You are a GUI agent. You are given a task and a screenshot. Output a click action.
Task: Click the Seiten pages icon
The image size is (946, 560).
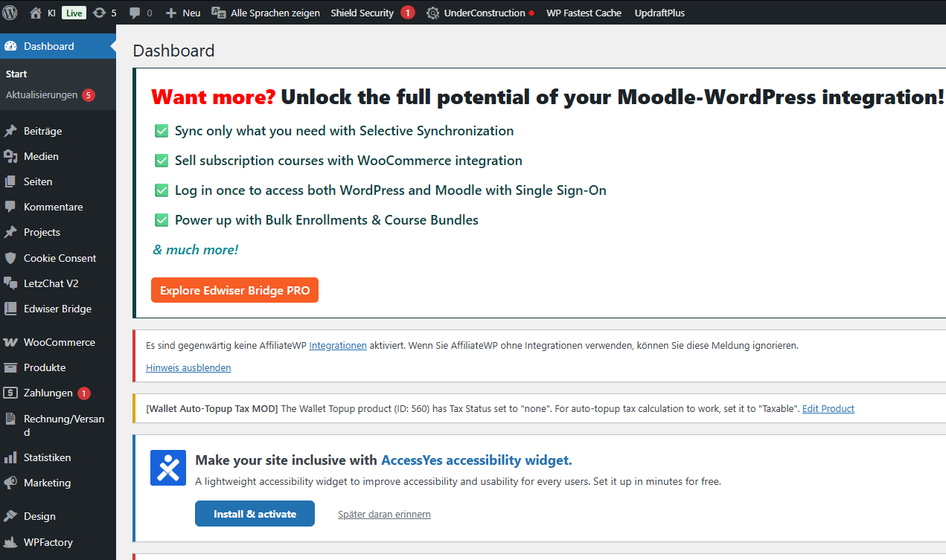click(10, 181)
